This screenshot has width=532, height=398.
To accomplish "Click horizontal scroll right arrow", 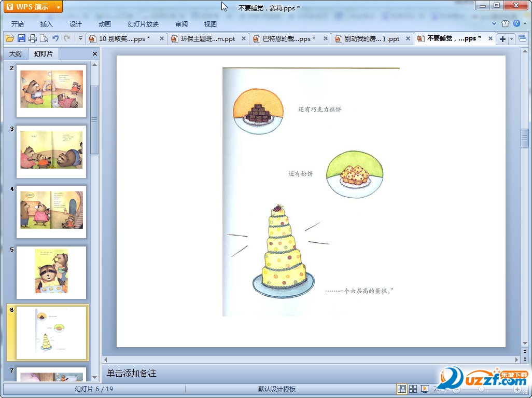I will (x=517, y=360).
